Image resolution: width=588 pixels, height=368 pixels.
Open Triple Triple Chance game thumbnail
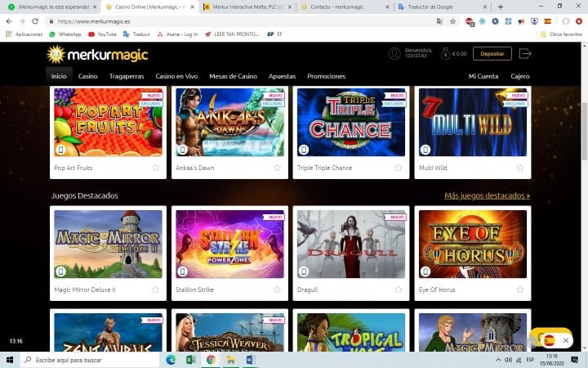(x=351, y=122)
